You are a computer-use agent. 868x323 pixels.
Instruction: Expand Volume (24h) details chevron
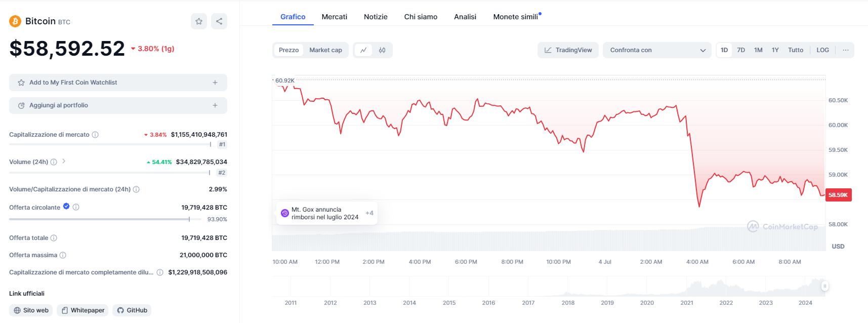[x=64, y=161]
